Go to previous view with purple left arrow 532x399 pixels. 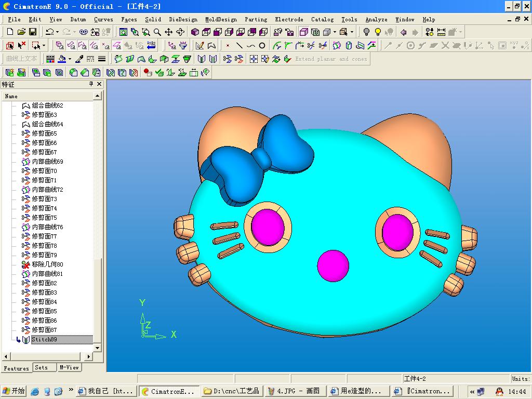(x=403, y=32)
